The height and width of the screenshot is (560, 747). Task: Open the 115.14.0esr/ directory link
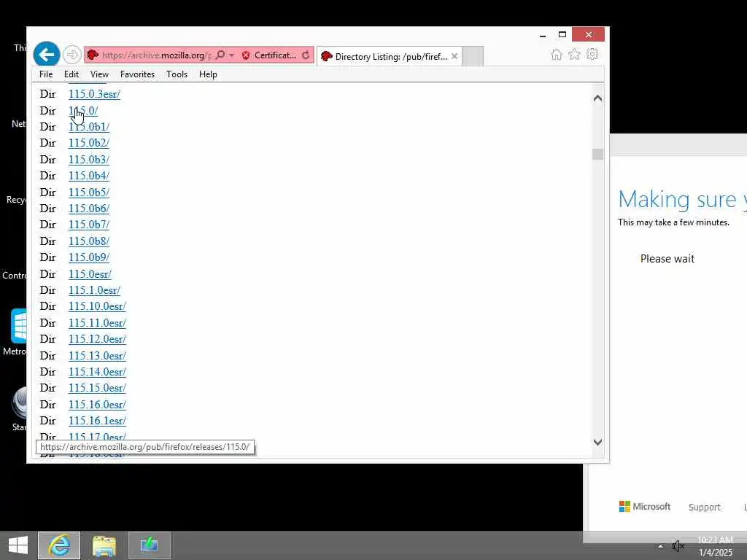coord(97,372)
